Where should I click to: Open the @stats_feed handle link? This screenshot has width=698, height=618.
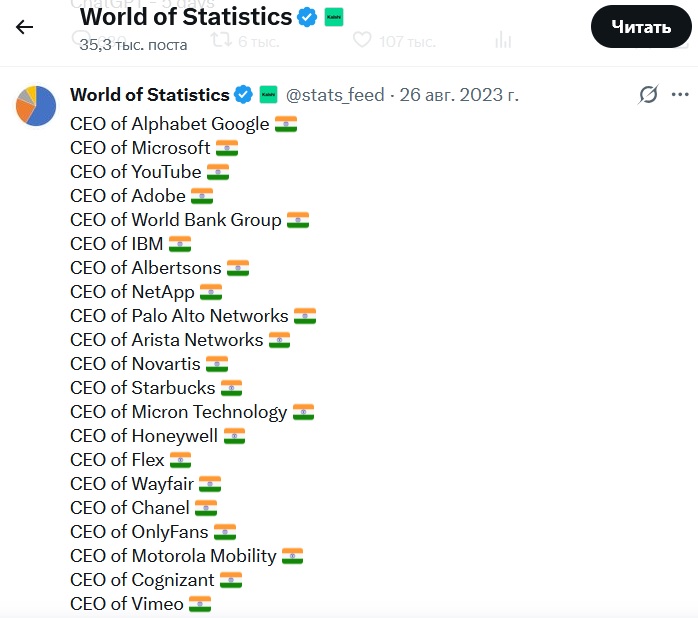(x=335, y=95)
